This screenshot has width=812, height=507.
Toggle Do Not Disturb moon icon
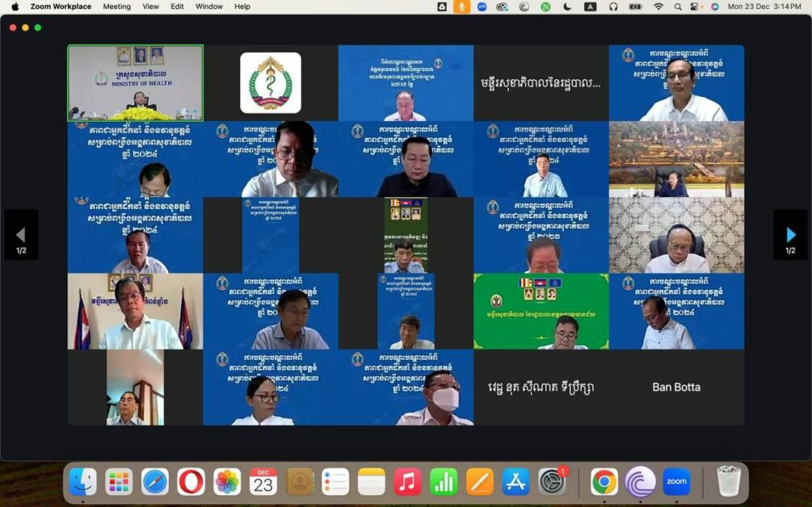coord(567,6)
